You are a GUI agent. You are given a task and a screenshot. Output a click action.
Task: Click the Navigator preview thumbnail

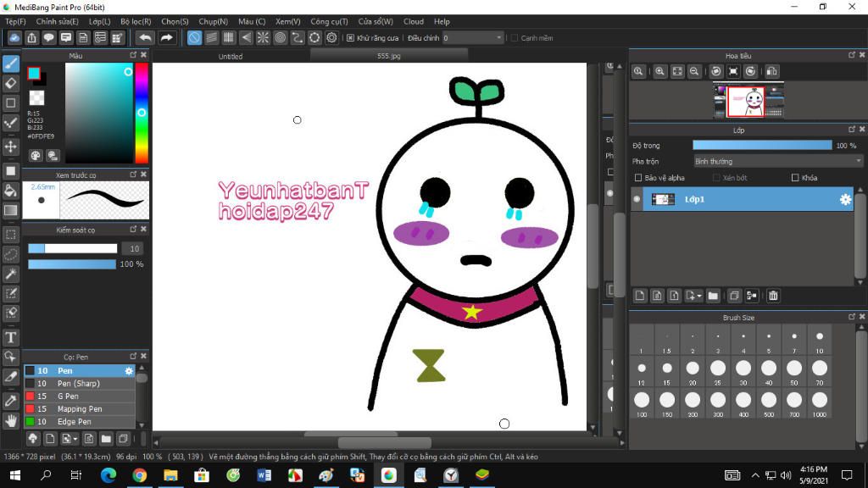point(748,101)
